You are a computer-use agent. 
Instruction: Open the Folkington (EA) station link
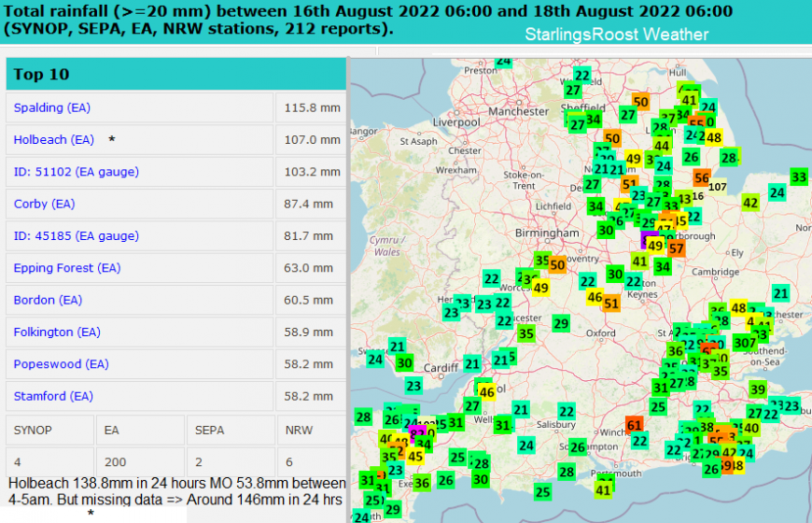tap(57, 332)
